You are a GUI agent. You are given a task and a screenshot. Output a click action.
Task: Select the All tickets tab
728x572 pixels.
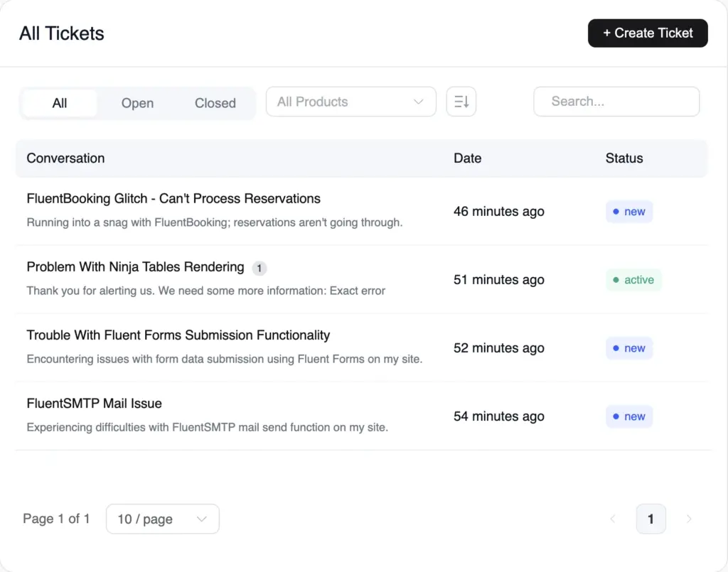pyautogui.click(x=60, y=103)
